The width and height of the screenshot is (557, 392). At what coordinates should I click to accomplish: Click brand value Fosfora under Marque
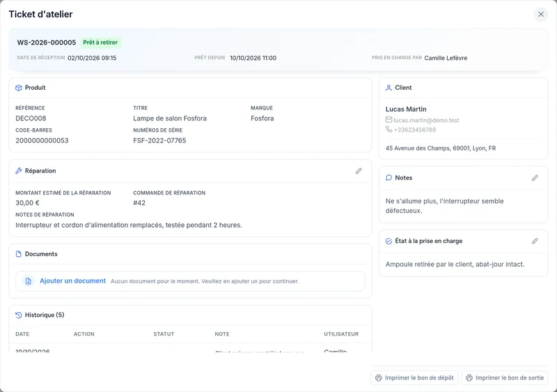(x=262, y=118)
